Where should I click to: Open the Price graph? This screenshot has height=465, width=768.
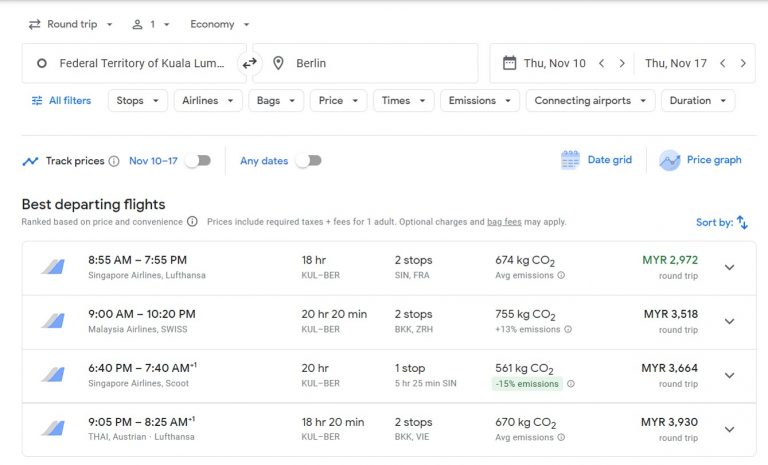701,160
